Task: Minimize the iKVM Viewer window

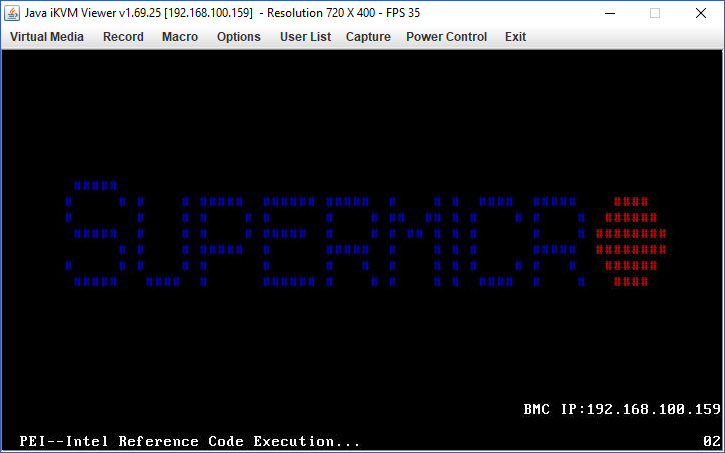Action: pyautogui.click(x=610, y=13)
